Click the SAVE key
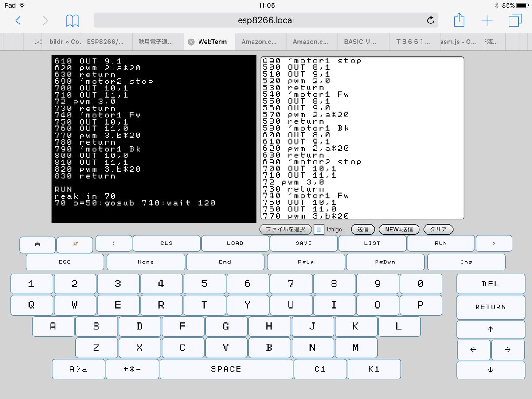This screenshot has height=399, width=532. [304, 243]
